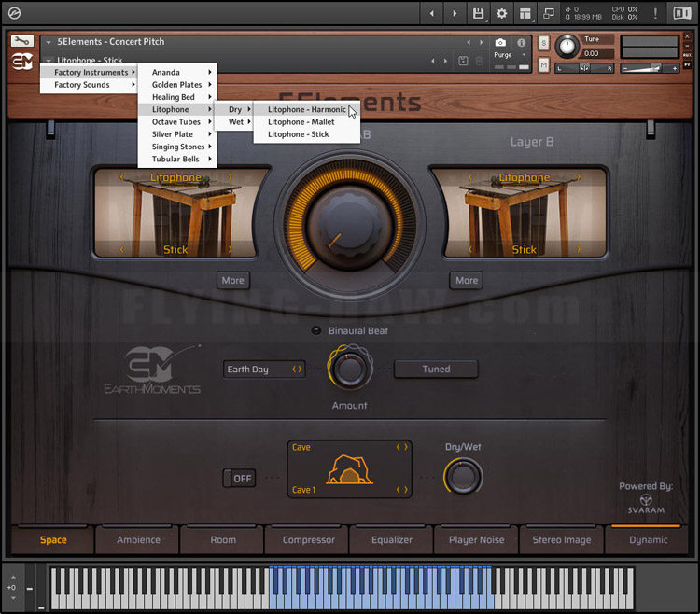Click the Native Instruments logo icon
The image size is (700, 614).
tap(682, 13)
